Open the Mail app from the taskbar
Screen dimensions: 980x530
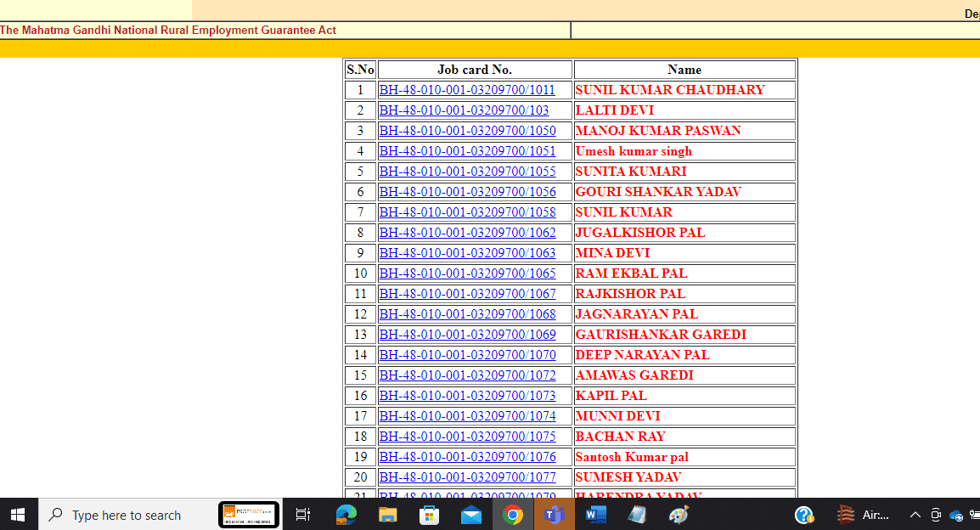pos(471,514)
